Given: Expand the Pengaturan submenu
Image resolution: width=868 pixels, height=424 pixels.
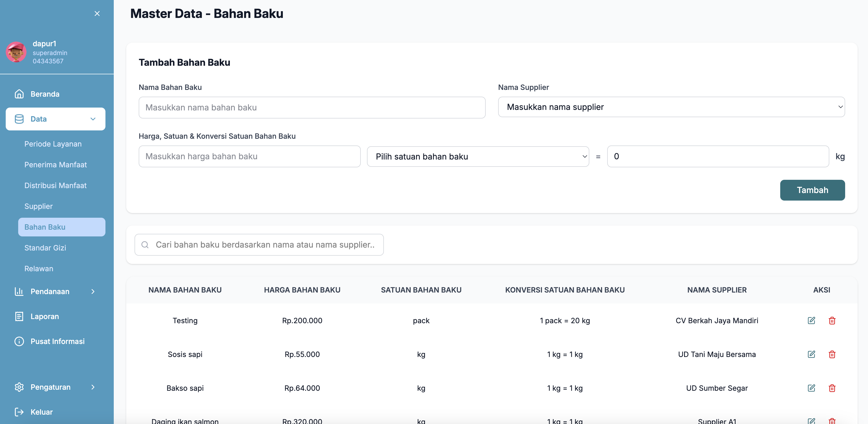Looking at the screenshot, I should (93, 387).
